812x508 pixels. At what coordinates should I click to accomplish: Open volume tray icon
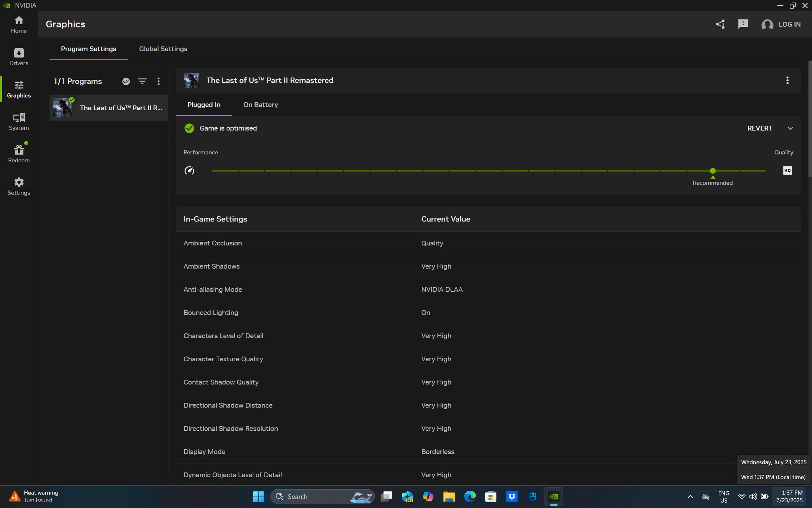pyautogui.click(x=753, y=497)
